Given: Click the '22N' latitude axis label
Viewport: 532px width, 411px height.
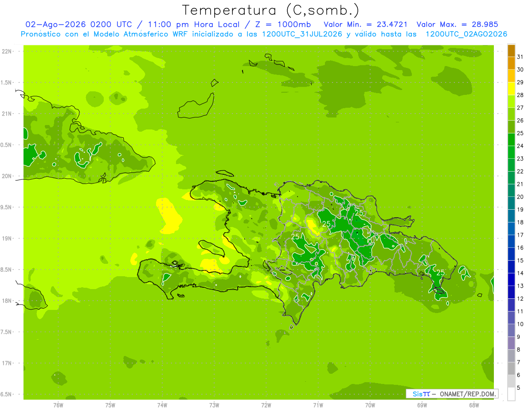Looking at the screenshot, I should pyautogui.click(x=8, y=51).
